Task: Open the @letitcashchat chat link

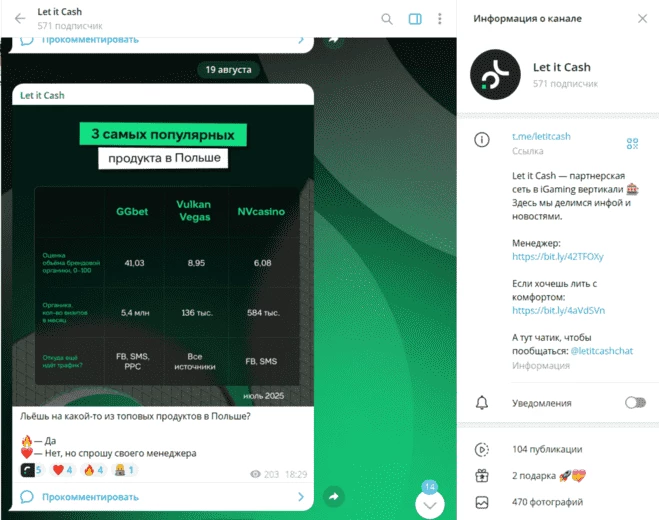Action: (x=601, y=351)
